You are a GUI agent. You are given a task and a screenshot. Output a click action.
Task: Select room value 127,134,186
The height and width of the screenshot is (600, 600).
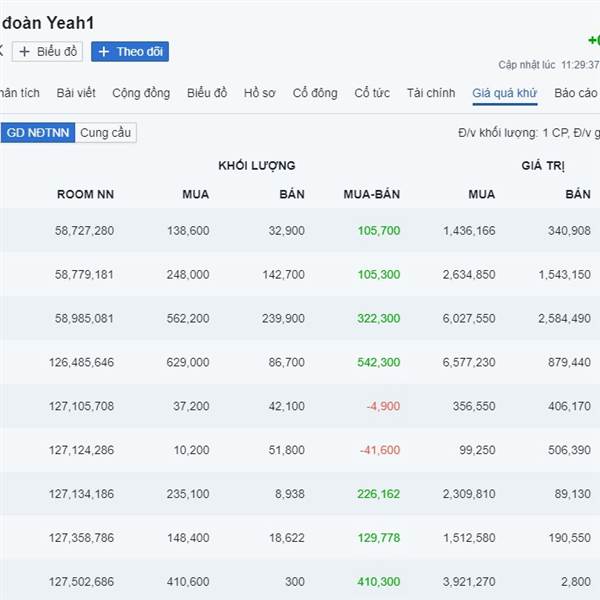[82, 494]
